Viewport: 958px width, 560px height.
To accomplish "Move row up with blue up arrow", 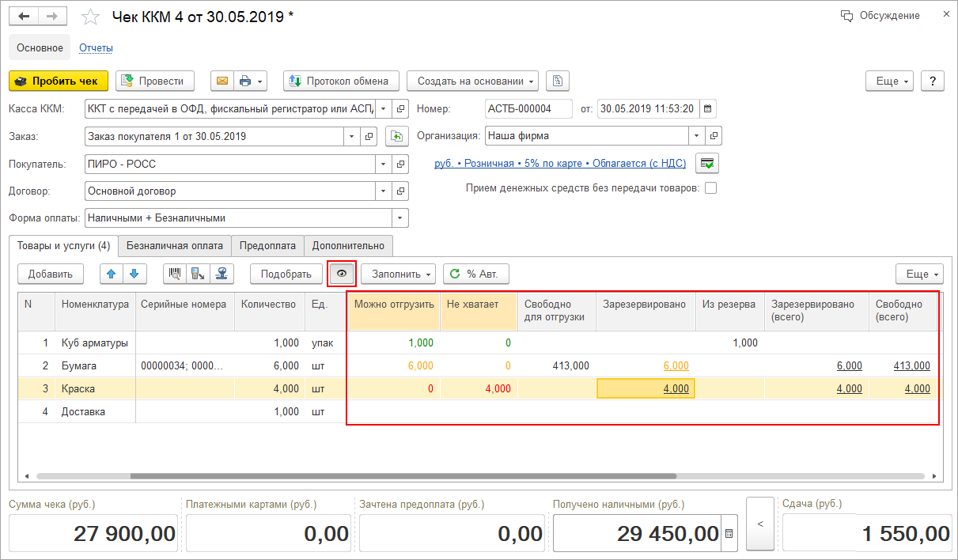I will (112, 274).
